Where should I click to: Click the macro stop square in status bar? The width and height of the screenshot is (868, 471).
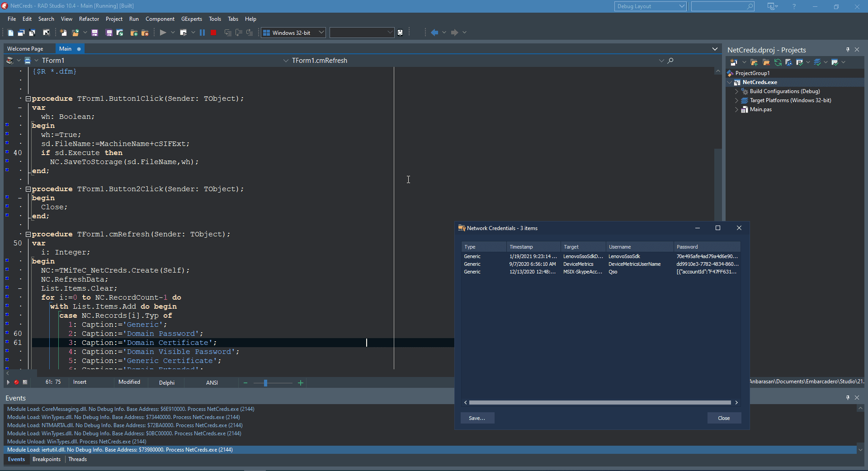point(25,382)
